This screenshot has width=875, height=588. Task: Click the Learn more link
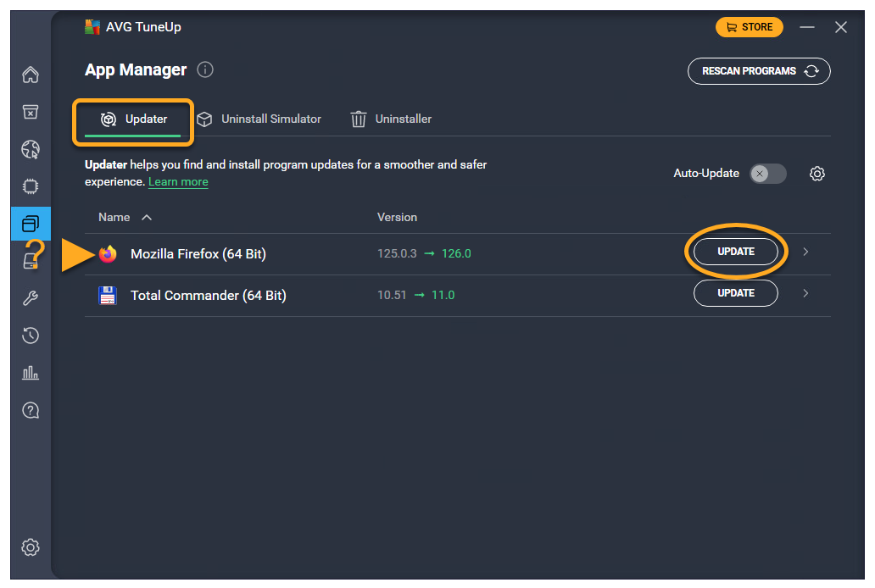click(x=178, y=182)
